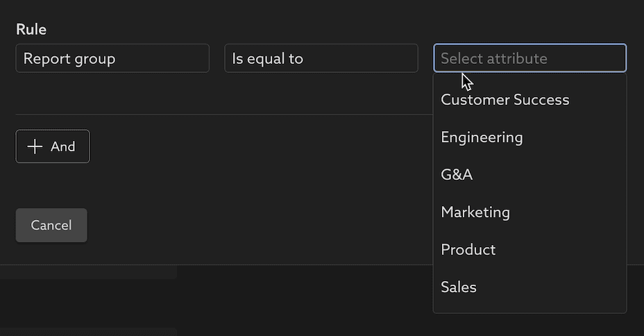Click the Select attribute combo box

click(529, 58)
